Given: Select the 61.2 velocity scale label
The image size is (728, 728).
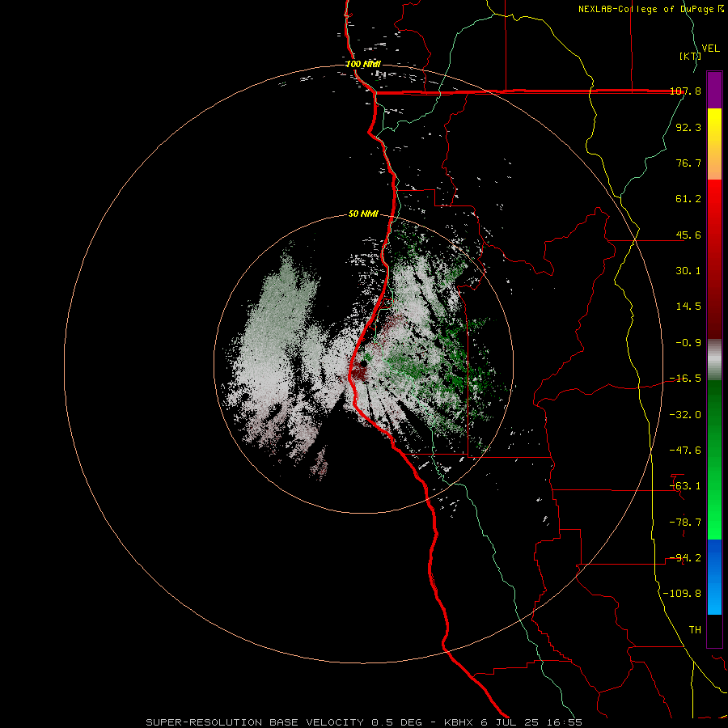Looking at the screenshot, I should (688, 199).
